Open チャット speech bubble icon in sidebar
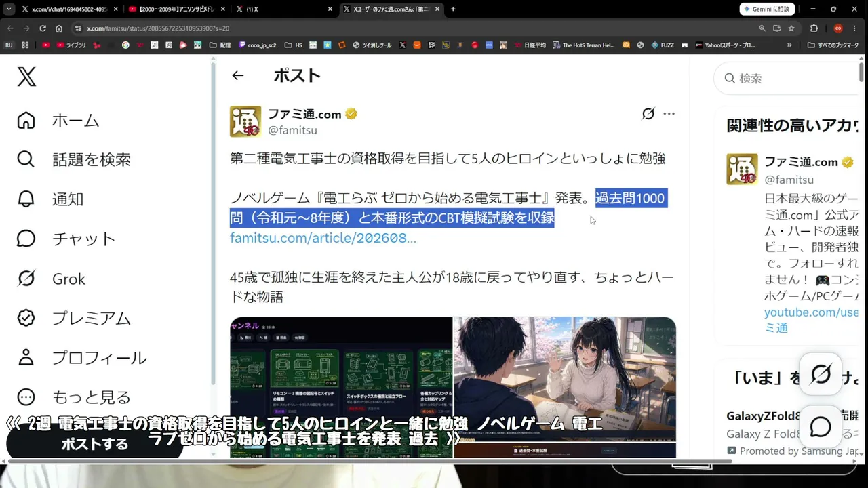The width and height of the screenshot is (868, 488). pos(26,239)
